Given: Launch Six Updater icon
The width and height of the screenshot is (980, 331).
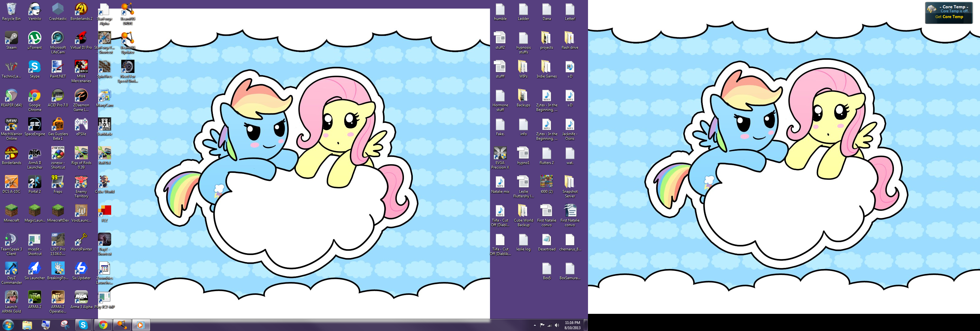Looking at the screenshot, I should click(x=81, y=271).
